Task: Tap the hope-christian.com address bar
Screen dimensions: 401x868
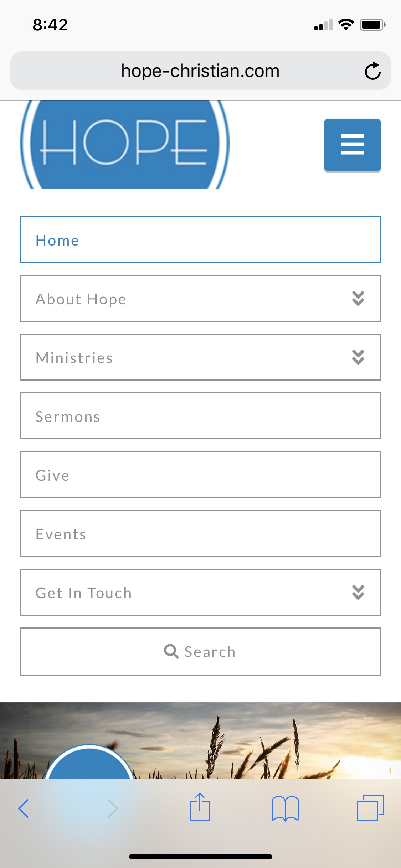Action: pyautogui.click(x=200, y=71)
